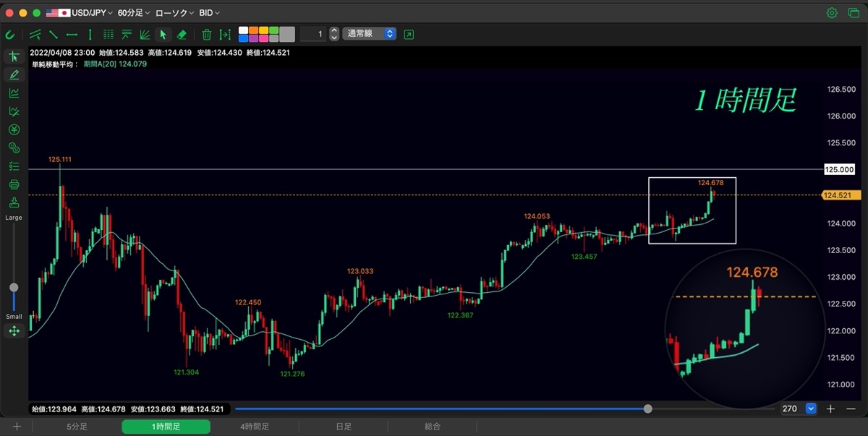
Task: Toggle the four-way move arrows button
Action: point(14,331)
